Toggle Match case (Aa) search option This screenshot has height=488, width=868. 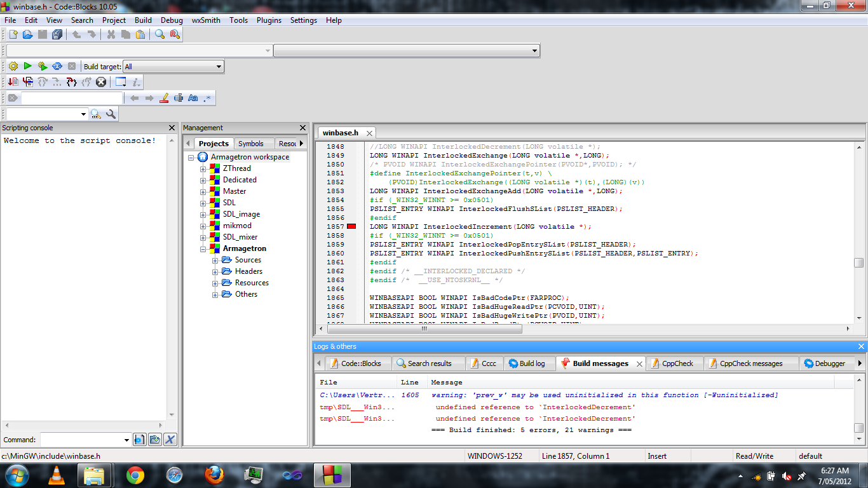point(193,98)
